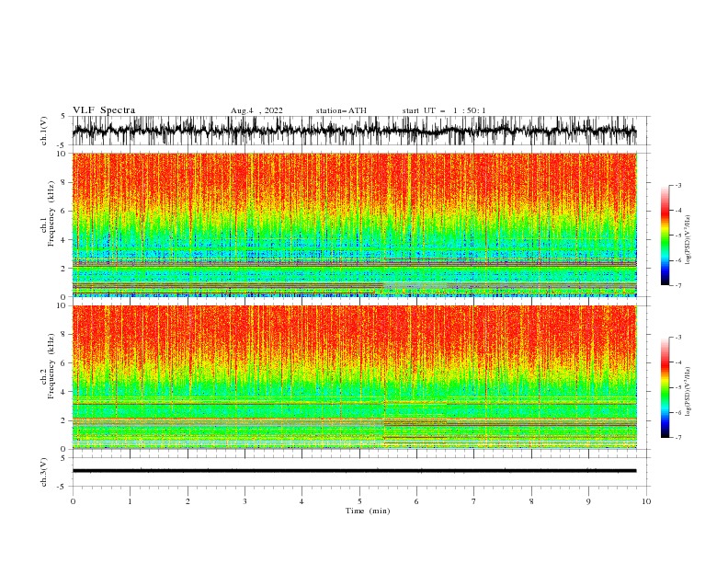The image size is (728, 563).
Task: Click the log(PSD) label beside ch.1 color bar
Action: click(x=688, y=240)
